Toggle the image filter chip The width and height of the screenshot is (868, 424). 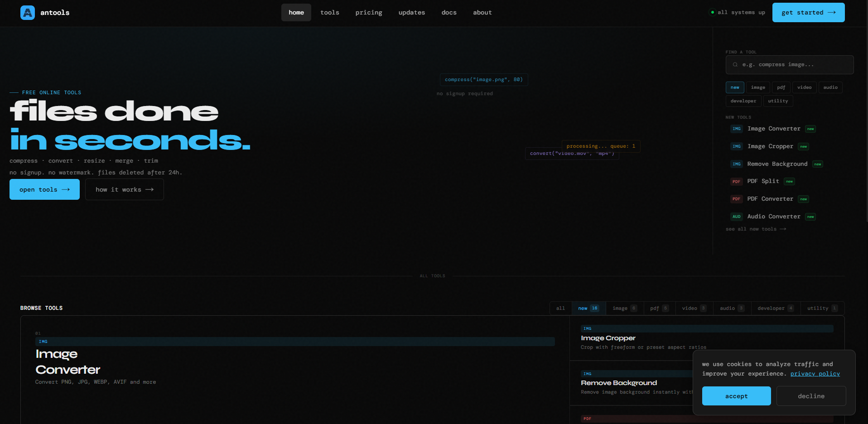[x=757, y=87]
